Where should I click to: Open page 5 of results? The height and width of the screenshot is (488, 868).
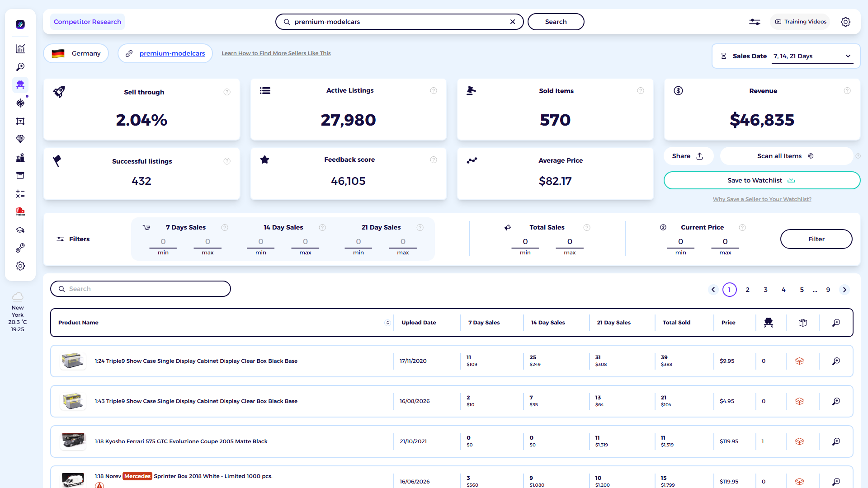pyautogui.click(x=802, y=290)
